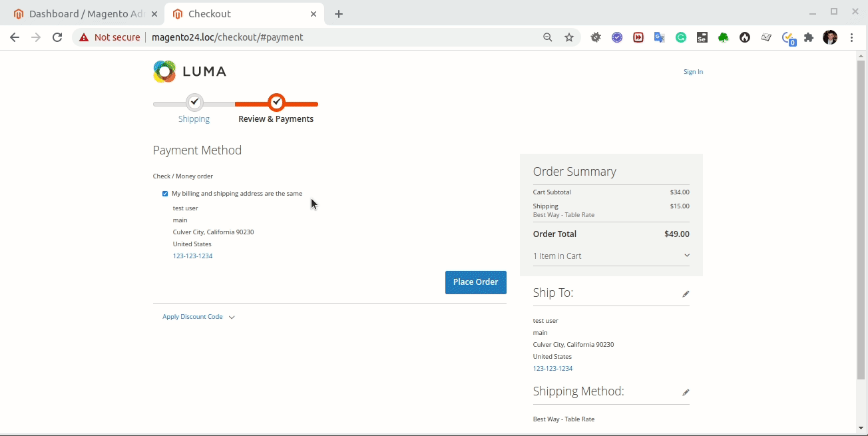Edit shipping method using the pencil icon

[x=686, y=392]
